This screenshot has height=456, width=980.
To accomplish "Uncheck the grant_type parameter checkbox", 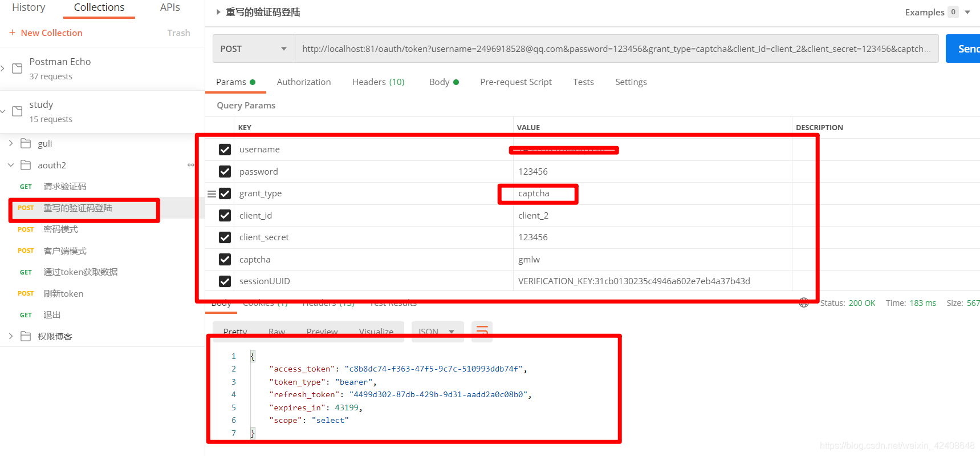I will point(225,193).
